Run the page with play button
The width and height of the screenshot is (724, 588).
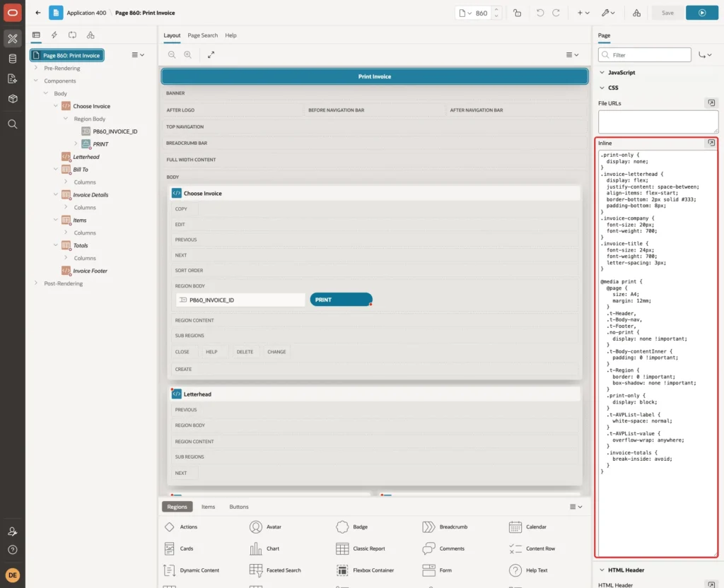pyautogui.click(x=702, y=13)
